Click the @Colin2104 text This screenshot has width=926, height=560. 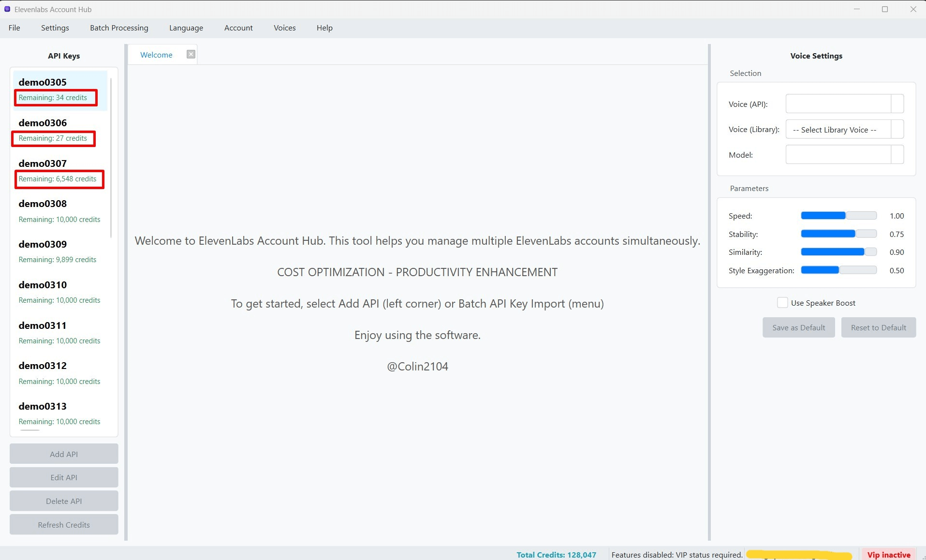click(x=418, y=367)
